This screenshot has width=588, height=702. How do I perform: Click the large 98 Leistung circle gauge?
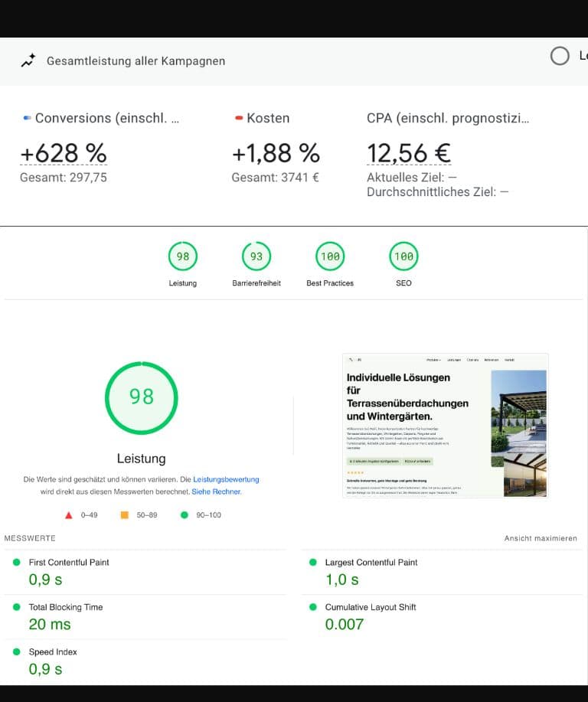(x=142, y=397)
